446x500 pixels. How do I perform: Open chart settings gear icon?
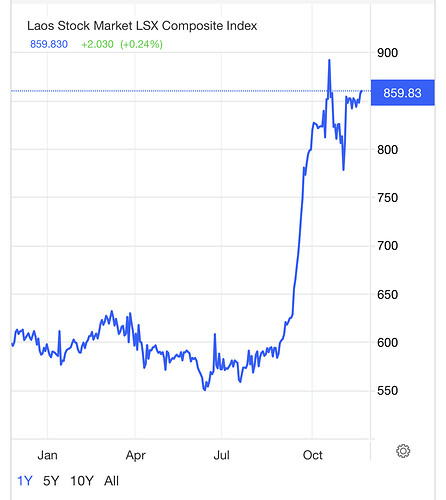403,451
